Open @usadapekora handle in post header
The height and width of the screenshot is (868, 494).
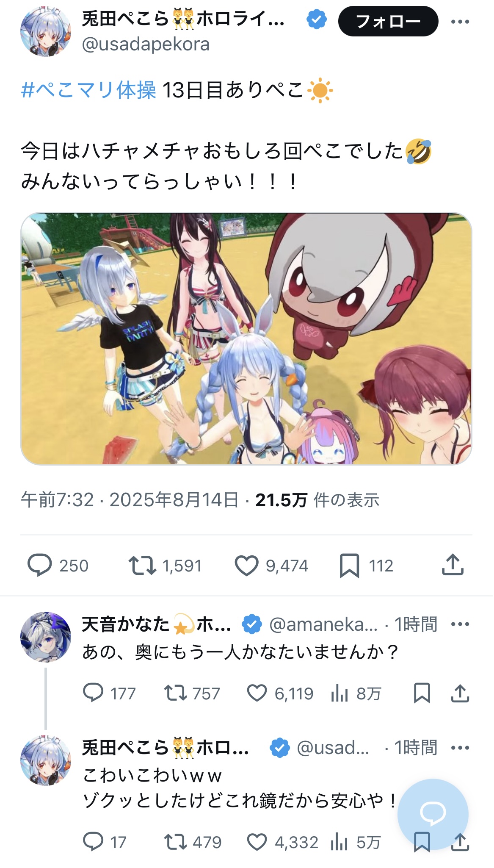click(x=146, y=44)
